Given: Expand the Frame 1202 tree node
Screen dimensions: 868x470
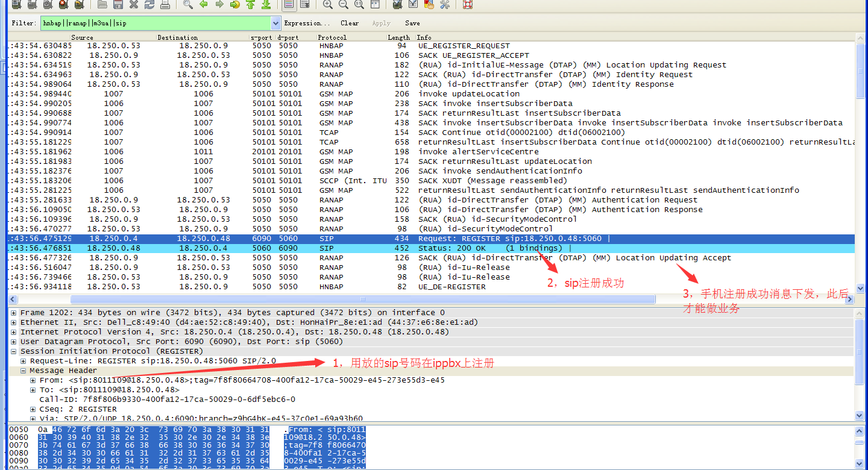Looking at the screenshot, I should click(14, 313).
